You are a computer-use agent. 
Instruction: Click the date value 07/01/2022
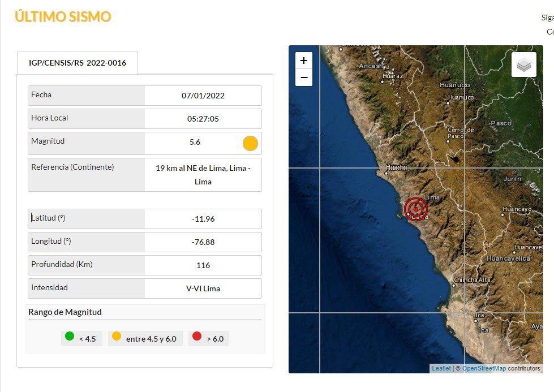pos(203,96)
